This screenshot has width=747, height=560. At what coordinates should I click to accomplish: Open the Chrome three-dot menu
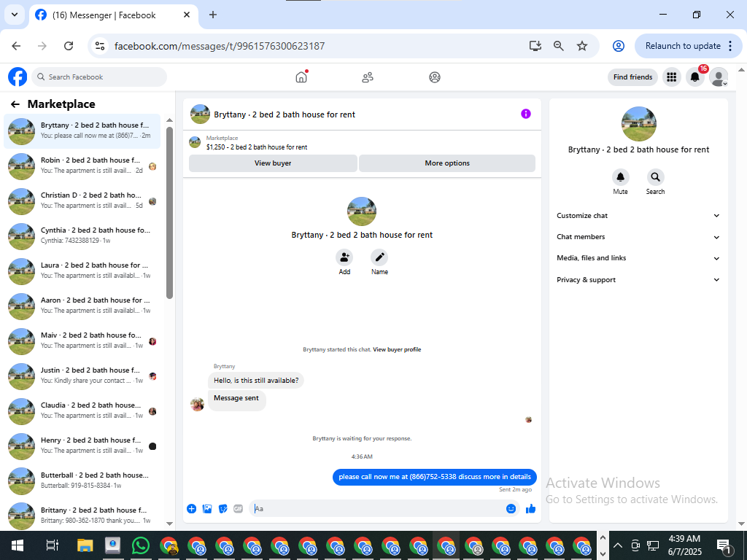[x=730, y=46]
